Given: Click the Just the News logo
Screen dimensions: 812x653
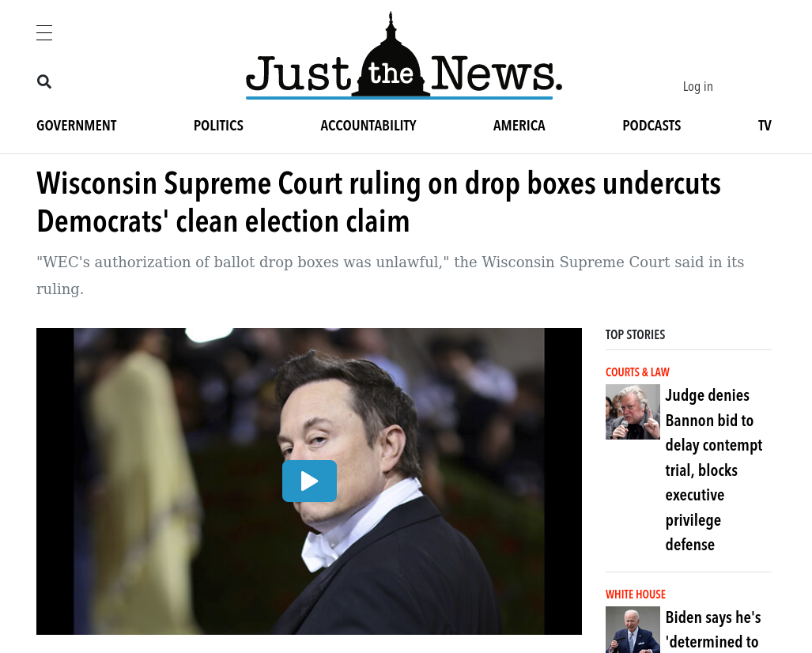Looking at the screenshot, I should click(x=404, y=56).
